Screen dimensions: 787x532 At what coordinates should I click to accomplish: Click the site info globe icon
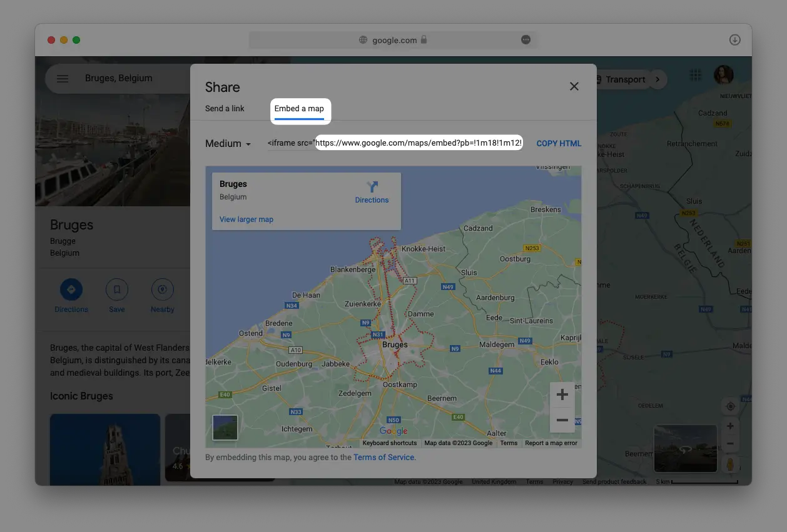click(x=363, y=40)
